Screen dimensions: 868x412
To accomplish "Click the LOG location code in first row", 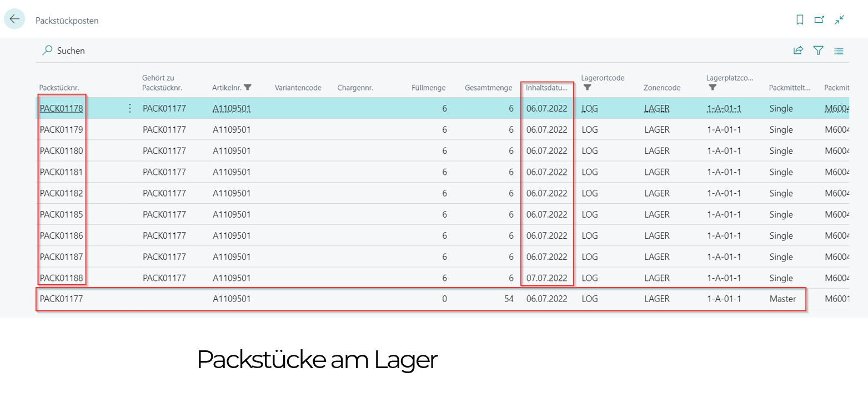I will [590, 109].
